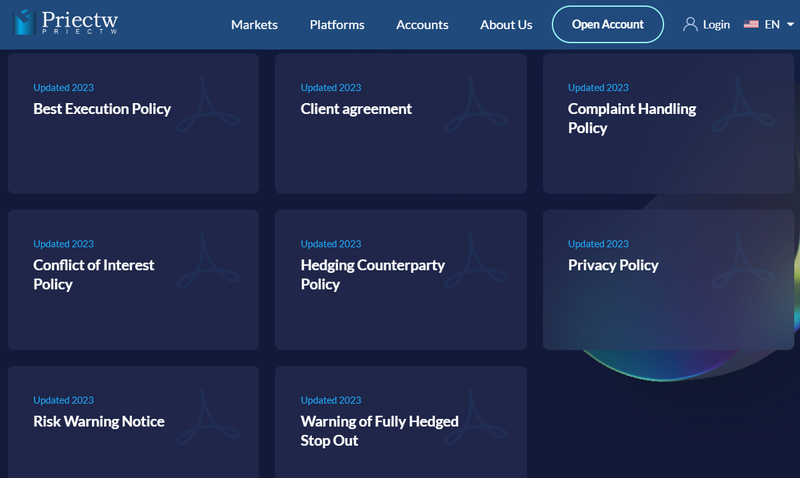Open the About Us menu
This screenshot has height=478, width=800.
coord(506,24)
